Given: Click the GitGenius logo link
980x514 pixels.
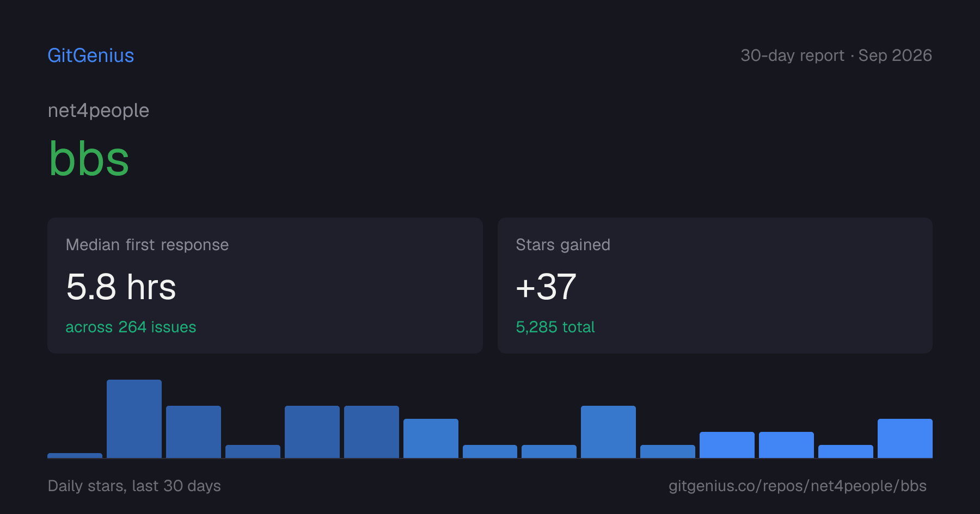Looking at the screenshot, I should click(91, 55).
